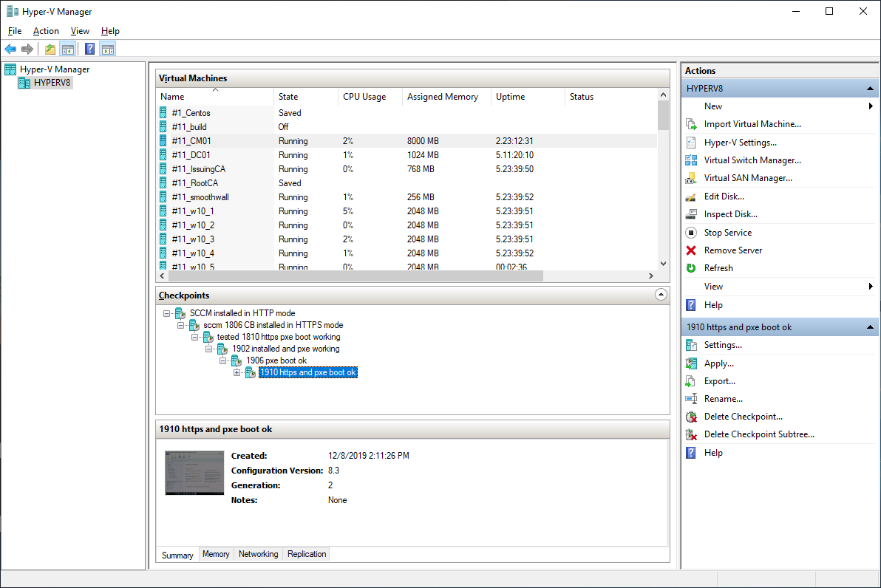The width and height of the screenshot is (881, 588).
Task: Click Virtual Switch Manager... action
Action: tap(752, 160)
